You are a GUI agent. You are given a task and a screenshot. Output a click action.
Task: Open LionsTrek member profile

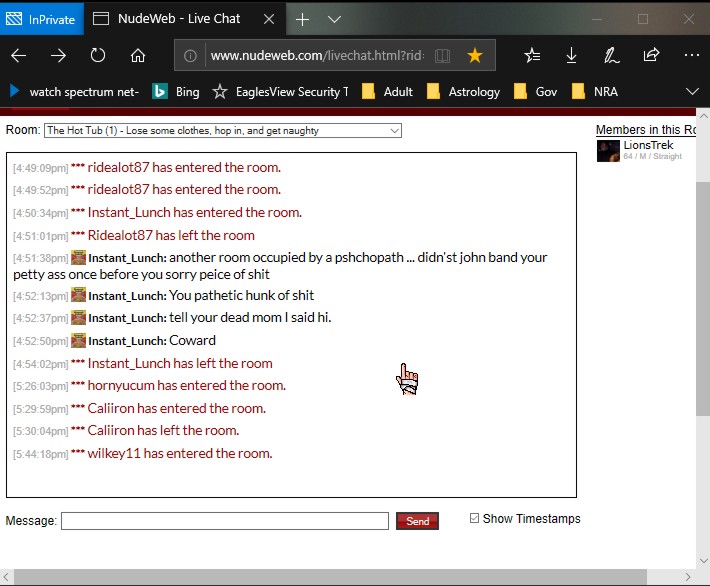(x=648, y=145)
